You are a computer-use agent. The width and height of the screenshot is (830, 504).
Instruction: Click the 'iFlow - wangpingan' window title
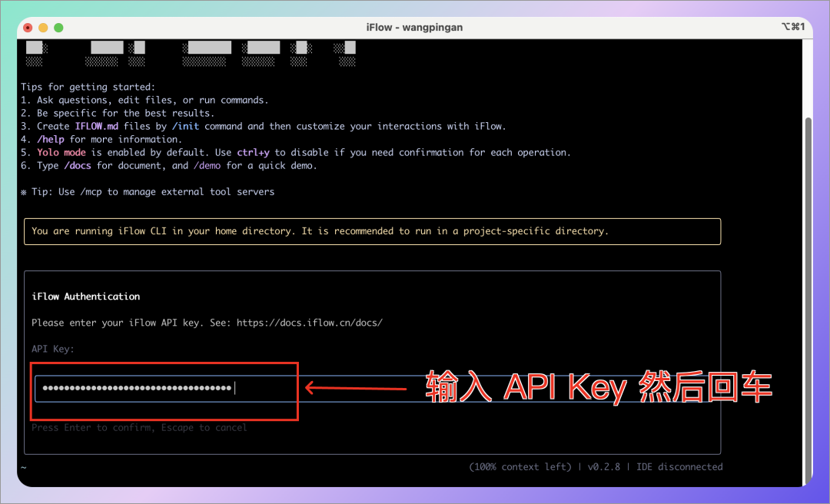click(x=414, y=28)
